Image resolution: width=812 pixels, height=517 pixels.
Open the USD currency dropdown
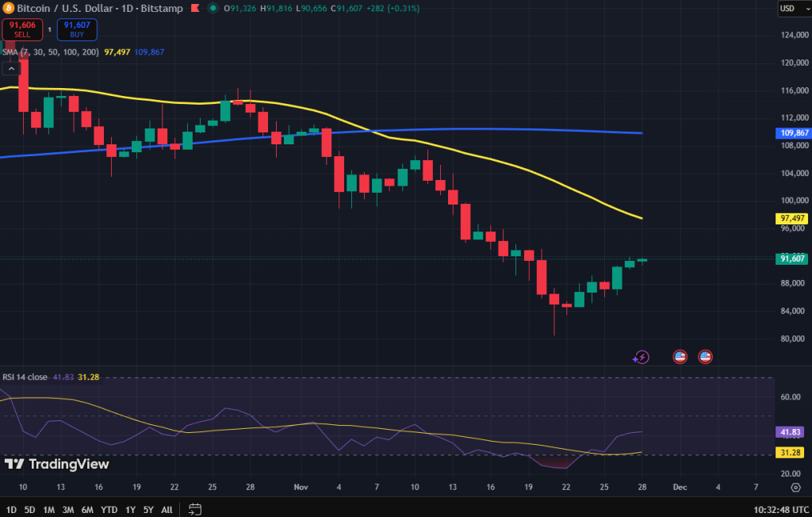pyautogui.click(x=795, y=8)
